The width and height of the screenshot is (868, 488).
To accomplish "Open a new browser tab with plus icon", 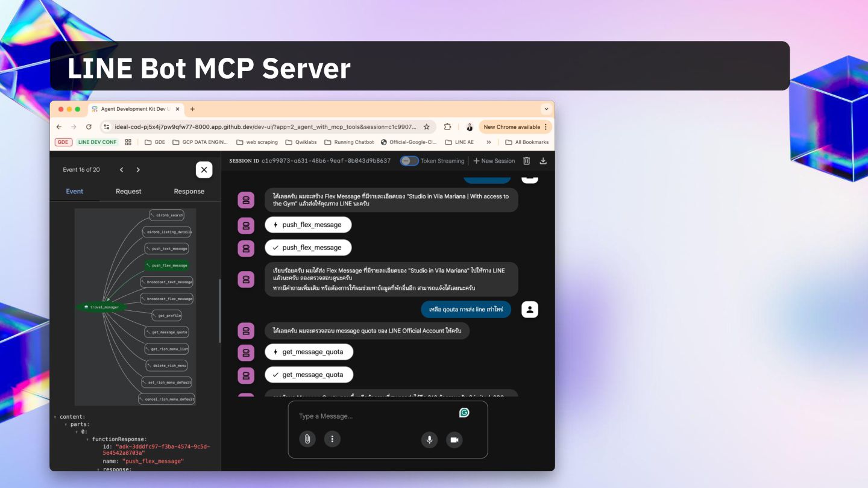I will (x=192, y=109).
